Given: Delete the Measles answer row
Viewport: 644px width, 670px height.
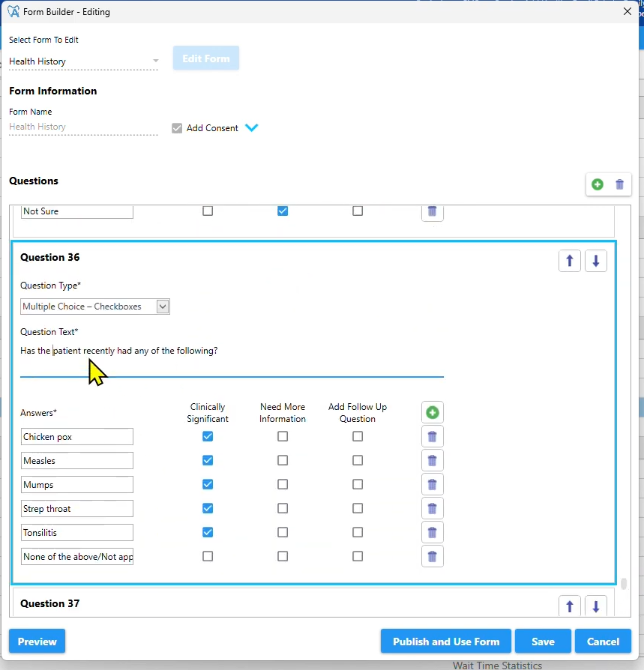Looking at the screenshot, I should coord(432,460).
